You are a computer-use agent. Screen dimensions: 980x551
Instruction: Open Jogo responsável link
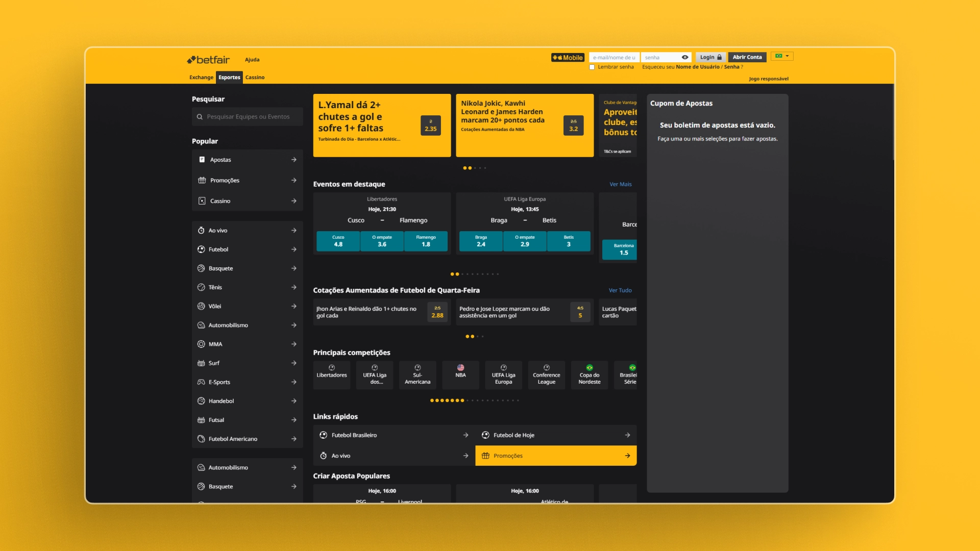[x=769, y=79]
